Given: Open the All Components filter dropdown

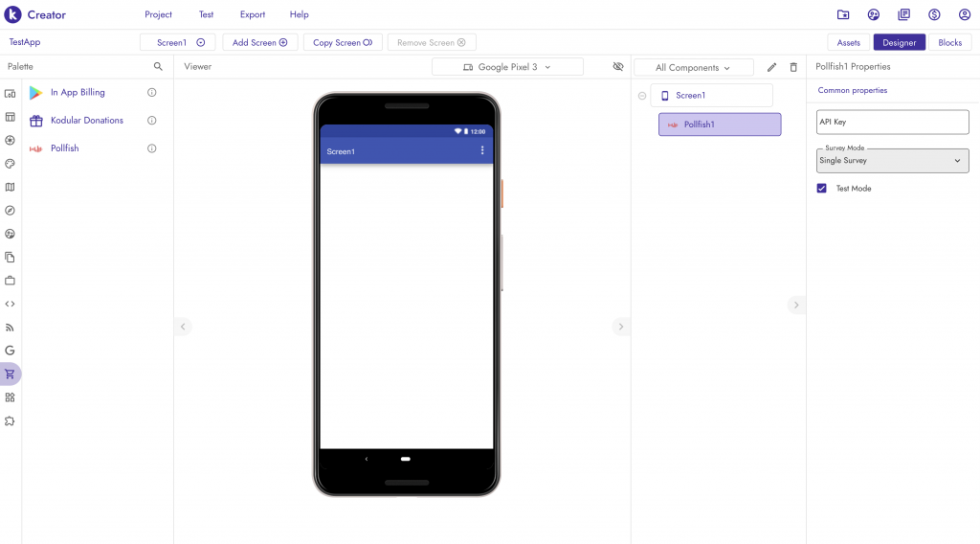Looking at the screenshot, I should click(x=693, y=68).
